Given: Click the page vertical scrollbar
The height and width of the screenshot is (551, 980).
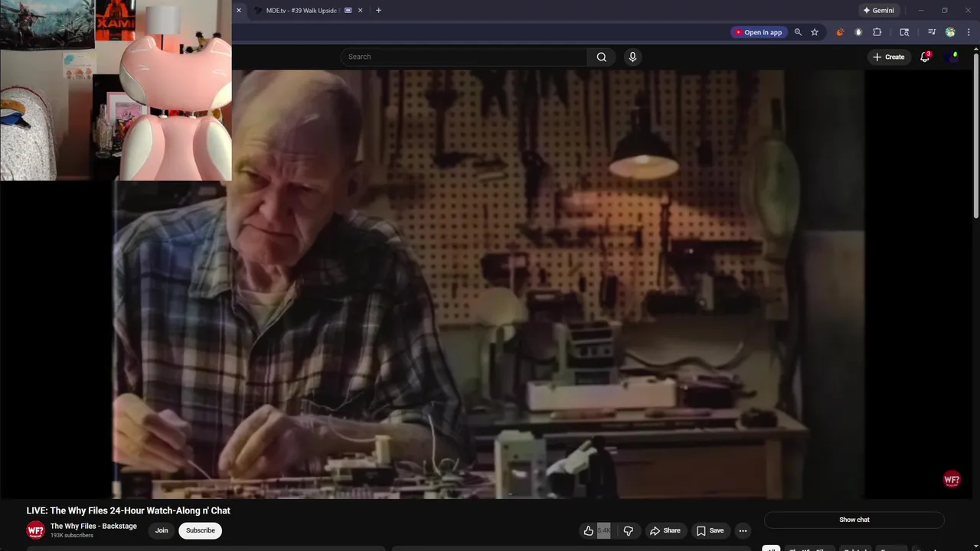Looking at the screenshot, I should [975, 135].
